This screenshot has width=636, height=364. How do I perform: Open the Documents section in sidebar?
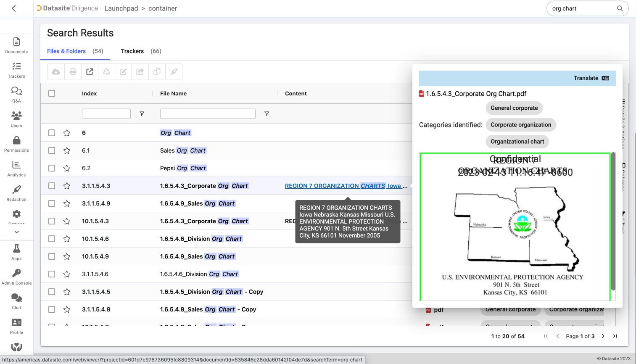(x=16, y=45)
